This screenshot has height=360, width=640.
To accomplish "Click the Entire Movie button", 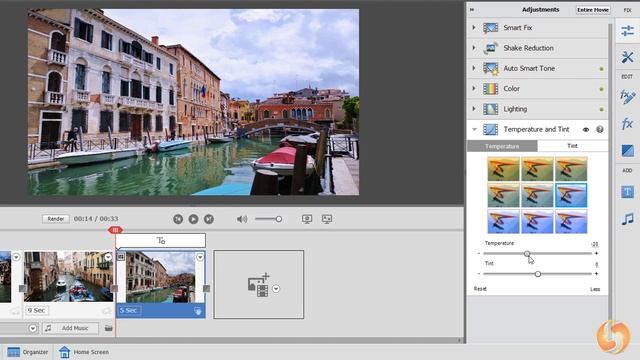I will tap(593, 10).
